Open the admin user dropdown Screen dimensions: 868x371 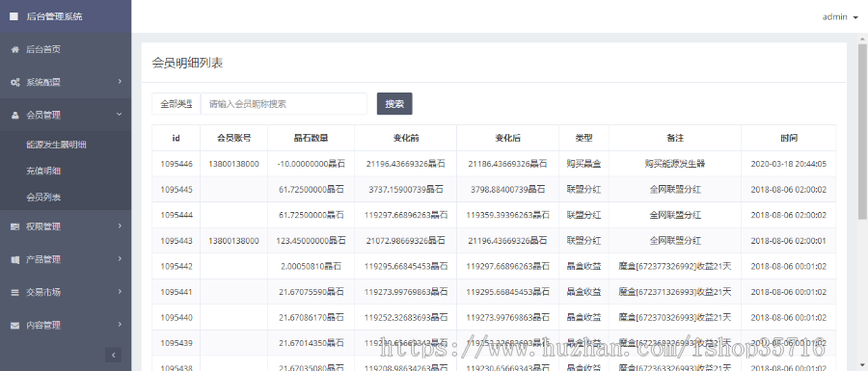coord(840,16)
